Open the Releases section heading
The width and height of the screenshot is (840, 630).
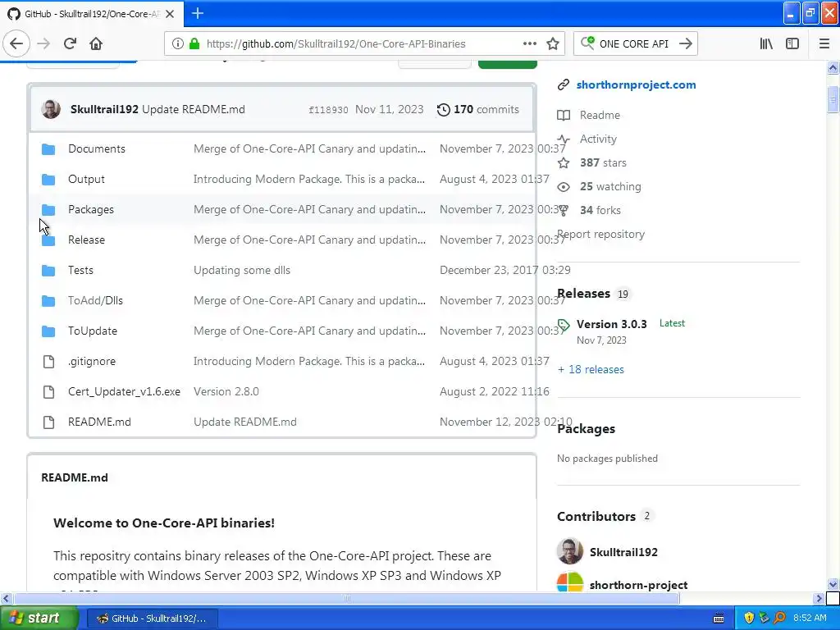(x=583, y=294)
